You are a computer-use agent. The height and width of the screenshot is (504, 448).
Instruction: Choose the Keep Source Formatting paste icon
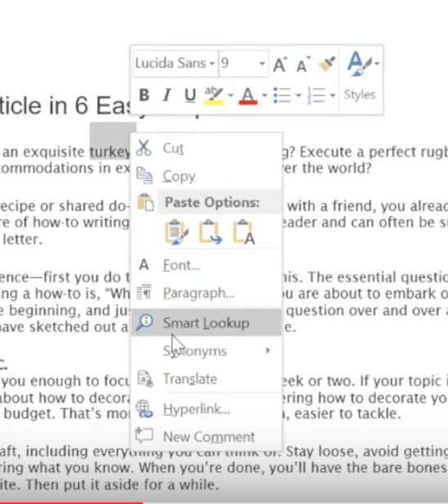pos(176,232)
